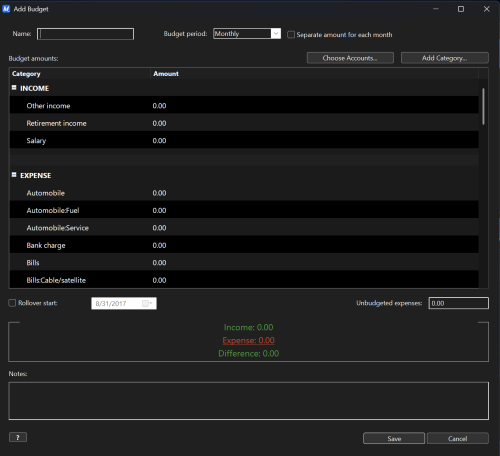The width and height of the screenshot is (500, 456).
Task: Click the Category column header
Action: (x=80, y=74)
